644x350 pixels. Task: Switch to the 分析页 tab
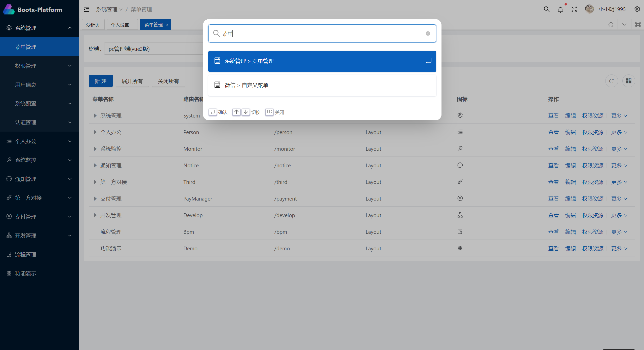click(x=93, y=25)
